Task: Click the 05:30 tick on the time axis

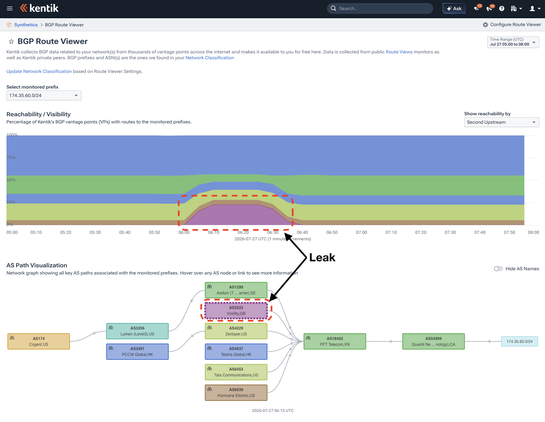Action: point(95,232)
